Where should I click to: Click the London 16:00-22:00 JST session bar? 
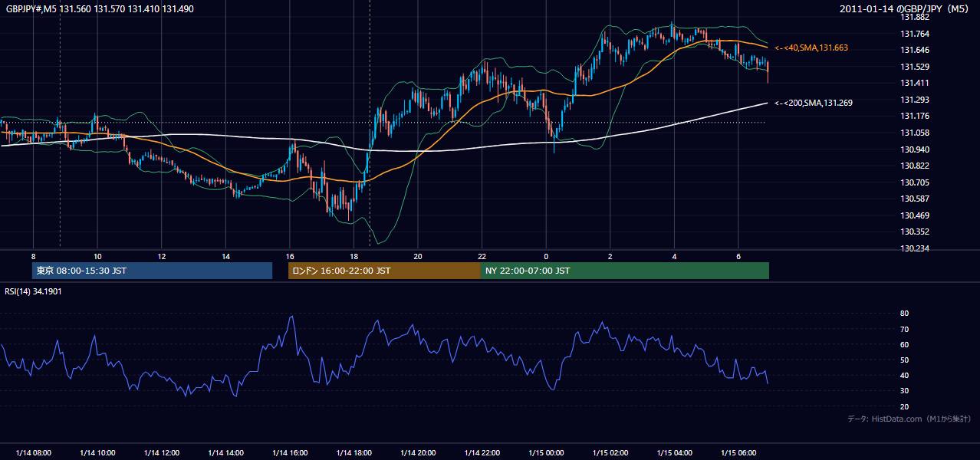[384, 271]
